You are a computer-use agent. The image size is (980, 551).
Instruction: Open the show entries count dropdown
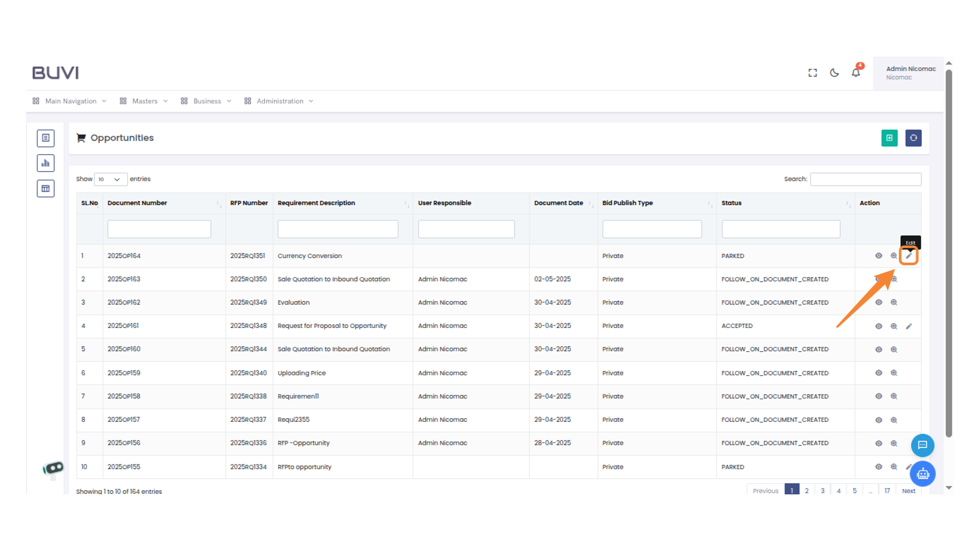(110, 179)
